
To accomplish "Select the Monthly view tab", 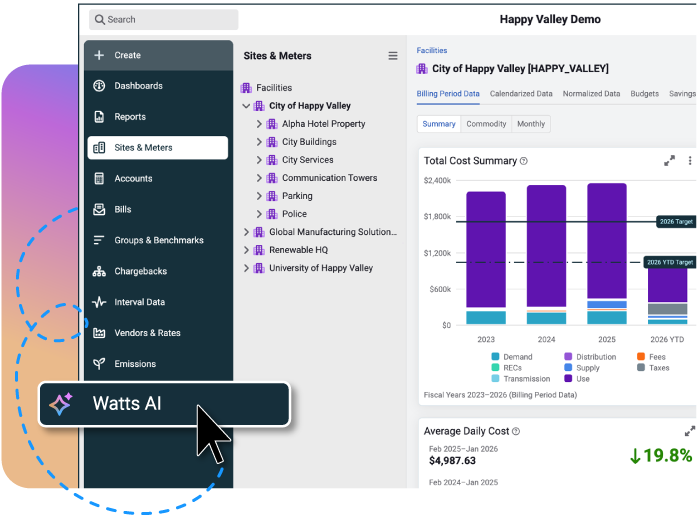I will click(531, 124).
